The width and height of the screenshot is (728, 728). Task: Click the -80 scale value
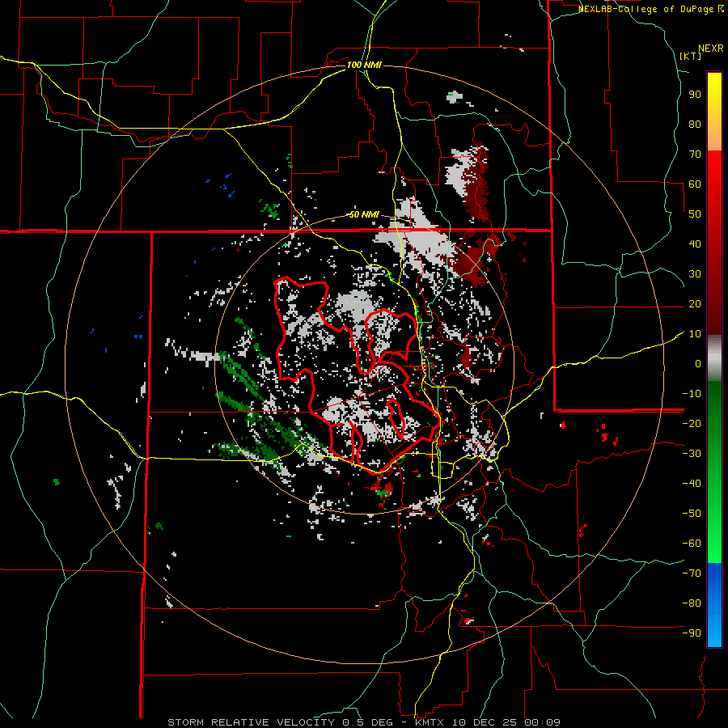pos(692,603)
